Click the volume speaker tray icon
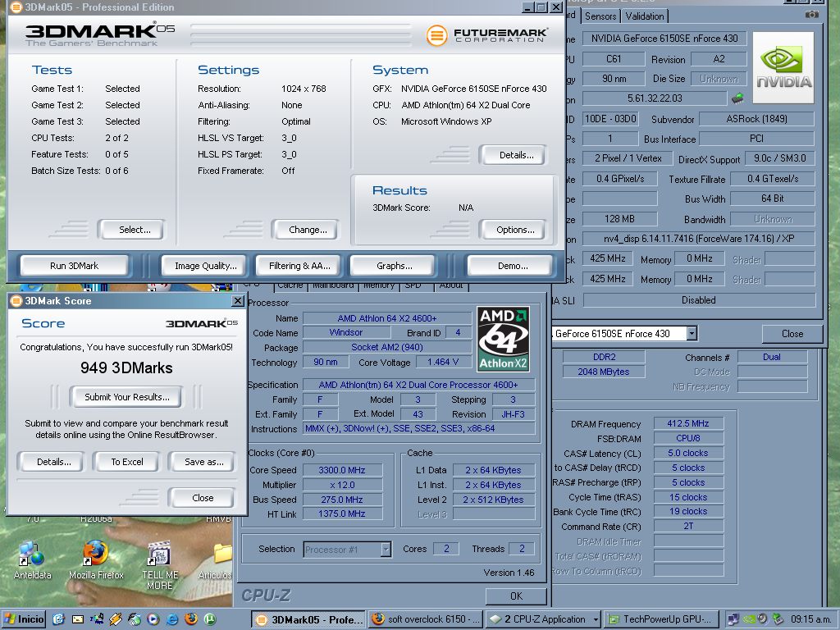This screenshot has height=630, width=840. (x=762, y=619)
